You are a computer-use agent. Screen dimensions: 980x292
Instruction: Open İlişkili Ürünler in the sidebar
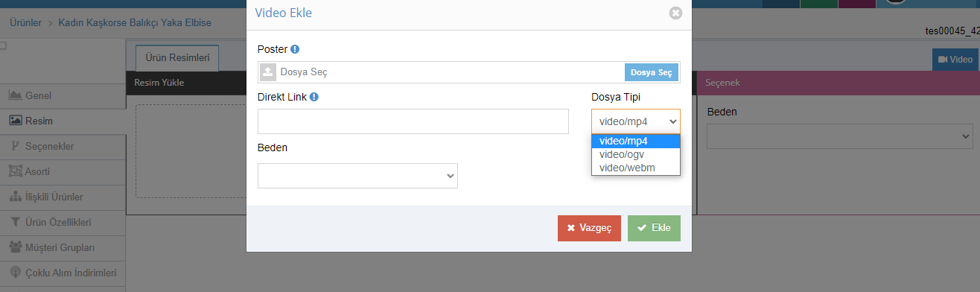click(x=63, y=197)
